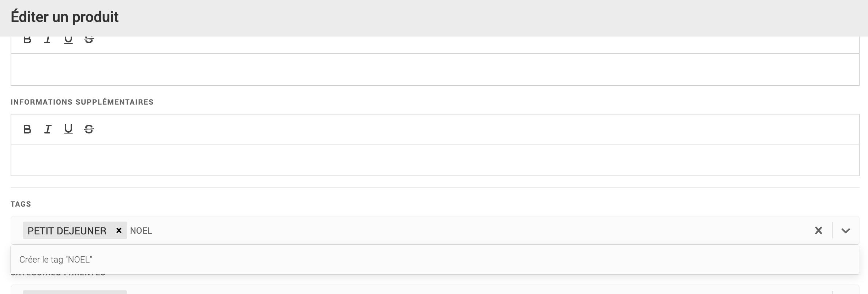This screenshot has width=868, height=294.
Task: Click the PETIT DEJEUNER tag chip label
Action: point(67,231)
